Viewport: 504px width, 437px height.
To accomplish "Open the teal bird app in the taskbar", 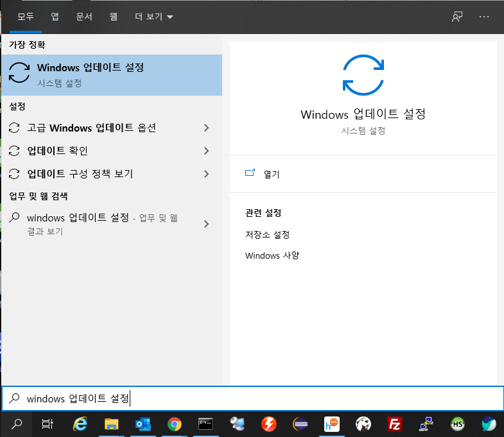I will point(489,424).
